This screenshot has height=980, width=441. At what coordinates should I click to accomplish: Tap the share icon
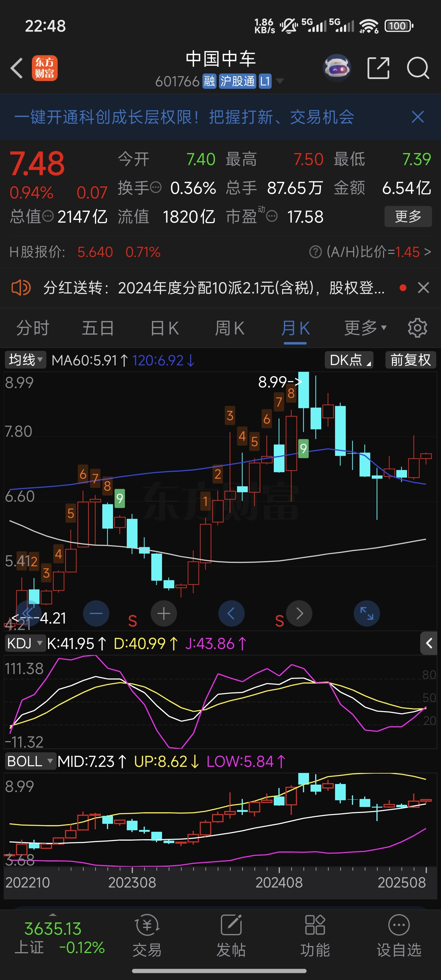pyautogui.click(x=378, y=69)
